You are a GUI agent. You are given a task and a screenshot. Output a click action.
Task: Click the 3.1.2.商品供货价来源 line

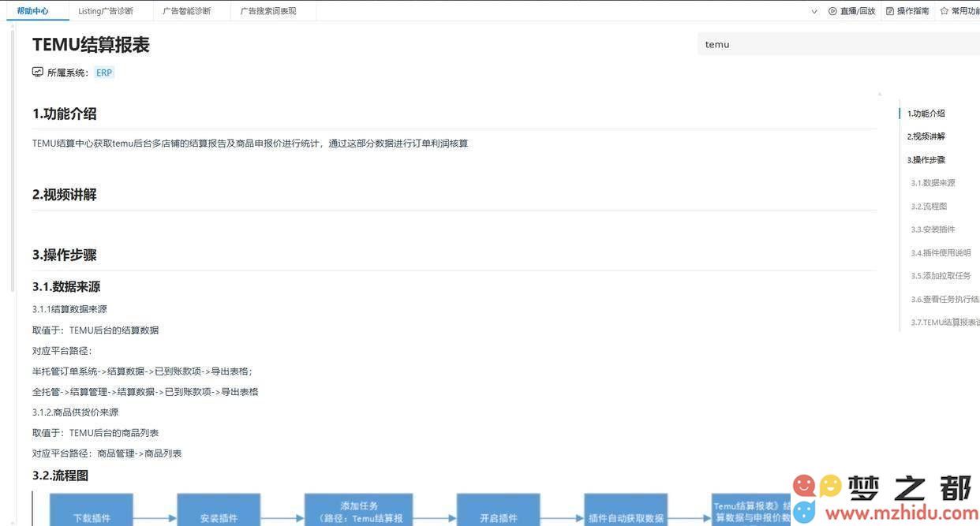[76, 412]
